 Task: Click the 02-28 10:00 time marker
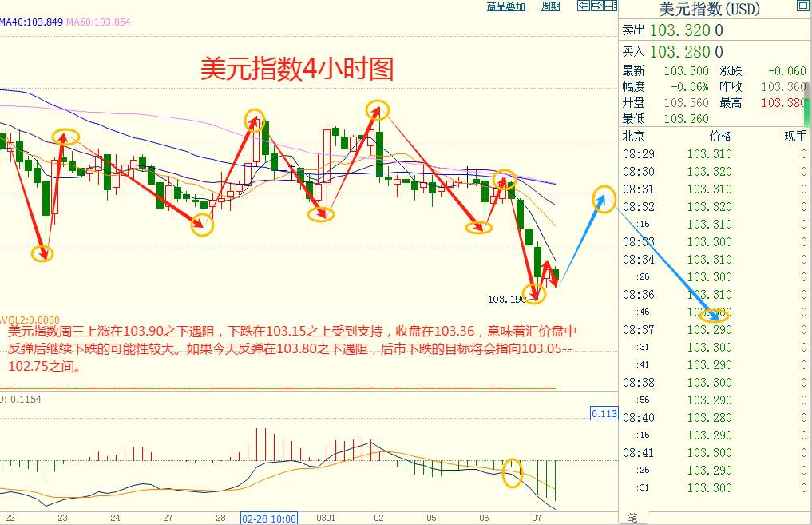pyautogui.click(x=269, y=519)
